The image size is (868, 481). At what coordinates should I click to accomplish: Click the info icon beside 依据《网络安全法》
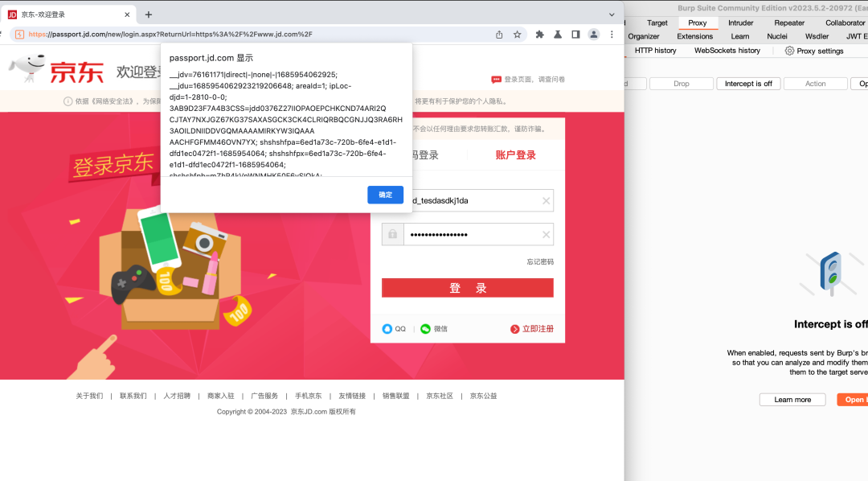click(68, 101)
